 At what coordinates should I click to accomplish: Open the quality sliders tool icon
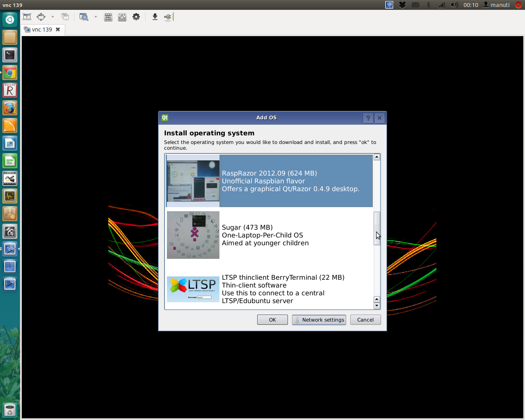coord(122,17)
